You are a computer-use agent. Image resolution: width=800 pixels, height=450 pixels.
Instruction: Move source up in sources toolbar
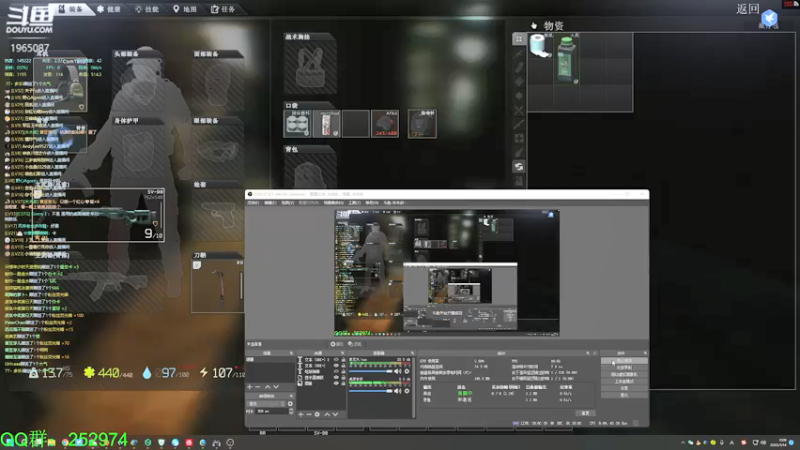coord(327,414)
